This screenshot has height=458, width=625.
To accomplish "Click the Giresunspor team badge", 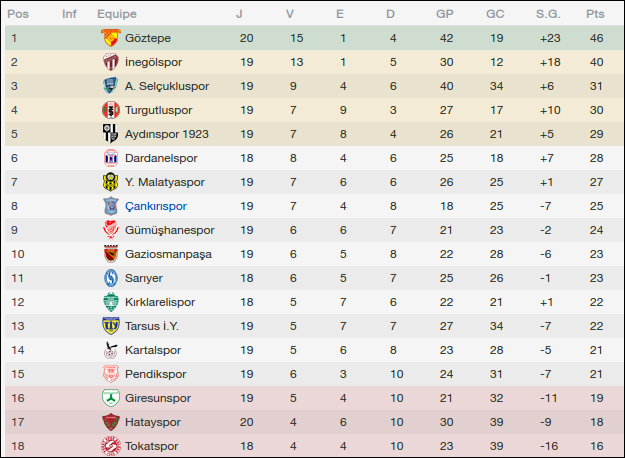I will tap(110, 398).
